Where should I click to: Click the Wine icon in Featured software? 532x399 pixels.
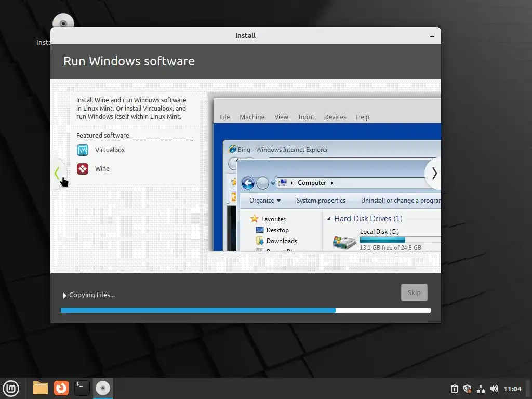click(x=83, y=169)
